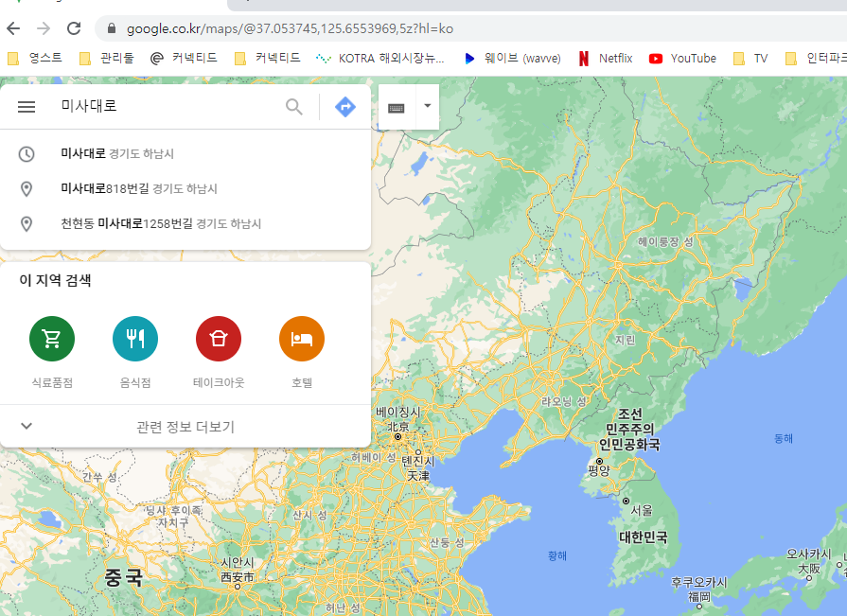Open the Netflix bookmark
The image size is (847, 616).
606,59
